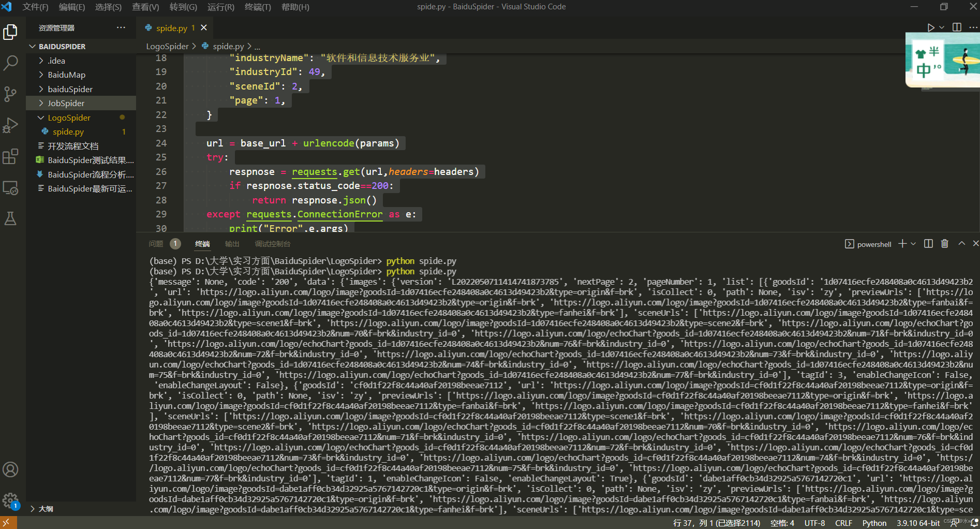This screenshot has height=529, width=980.
Task: Switch to the 问题 panel tab
Action: point(156,244)
